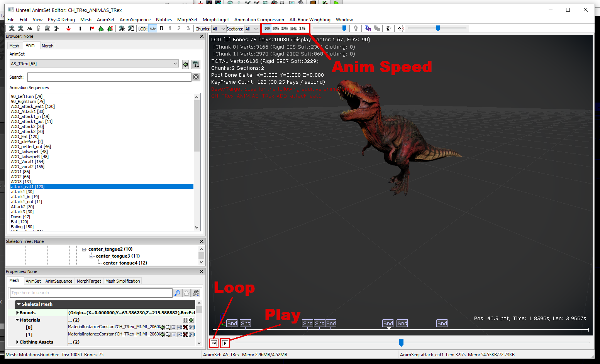Select the ADD_Vocal1 [154] animation sequence
This screenshot has height=364, width=600.
27,162
